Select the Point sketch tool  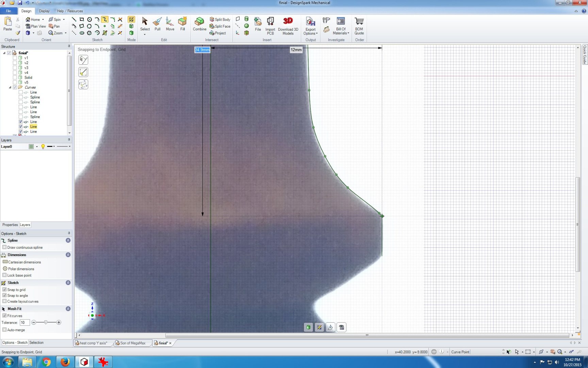[x=105, y=26]
